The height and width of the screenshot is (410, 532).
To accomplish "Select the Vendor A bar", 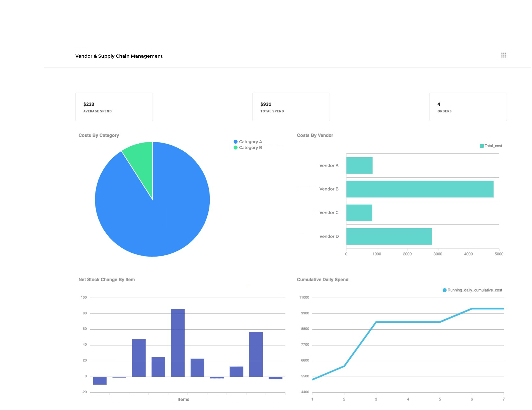I will [x=359, y=166].
